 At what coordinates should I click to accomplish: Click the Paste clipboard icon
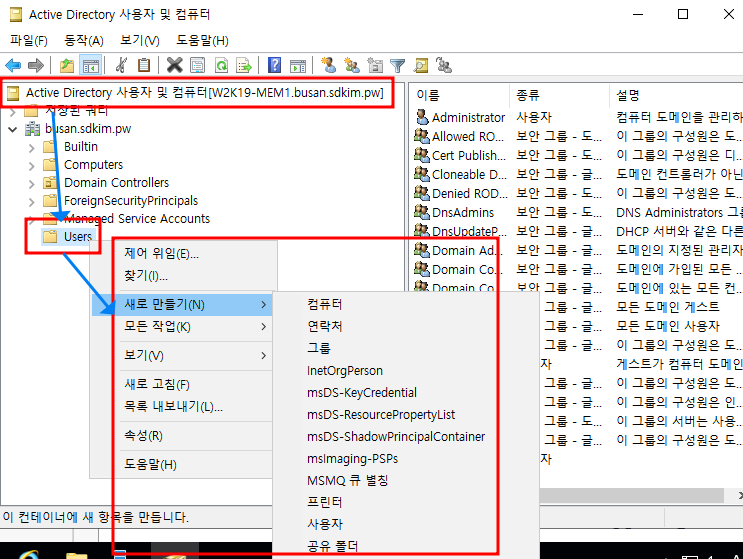tap(144, 65)
